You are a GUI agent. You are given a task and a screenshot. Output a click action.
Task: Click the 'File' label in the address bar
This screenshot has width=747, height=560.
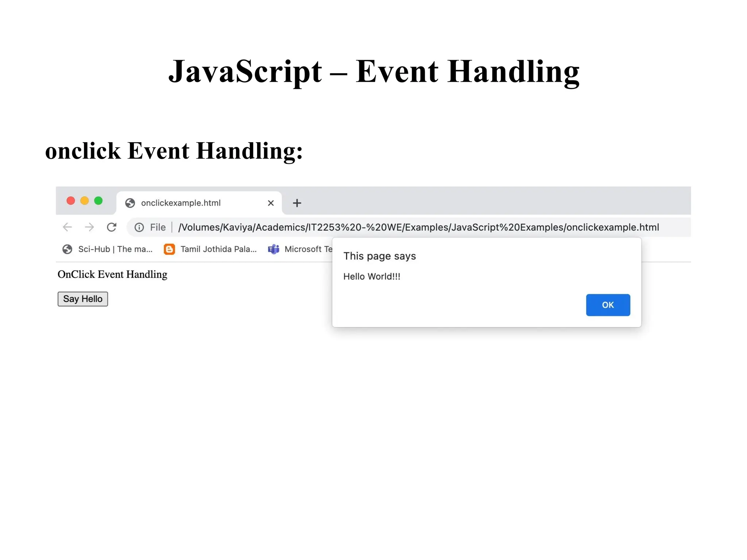point(158,227)
